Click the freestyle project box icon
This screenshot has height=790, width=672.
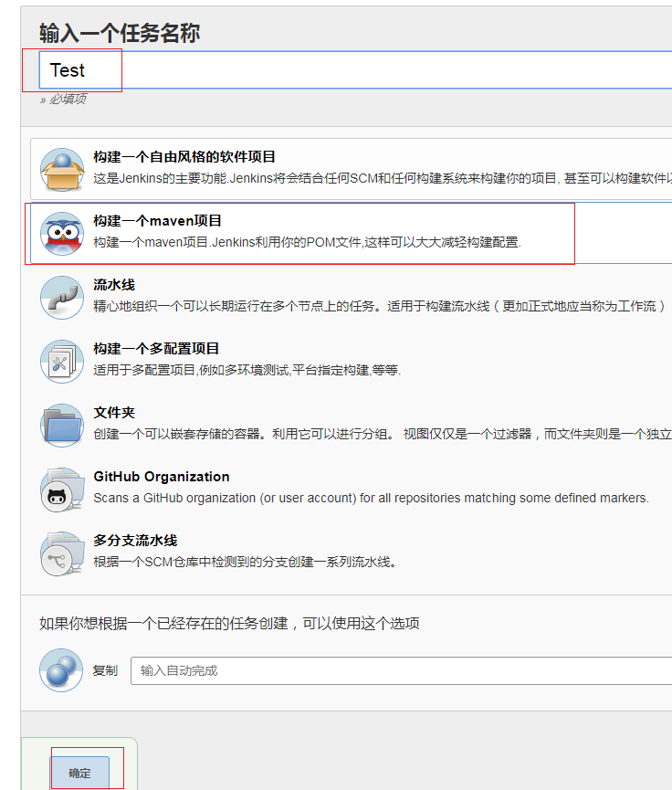pyautogui.click(x=62, y=170)
